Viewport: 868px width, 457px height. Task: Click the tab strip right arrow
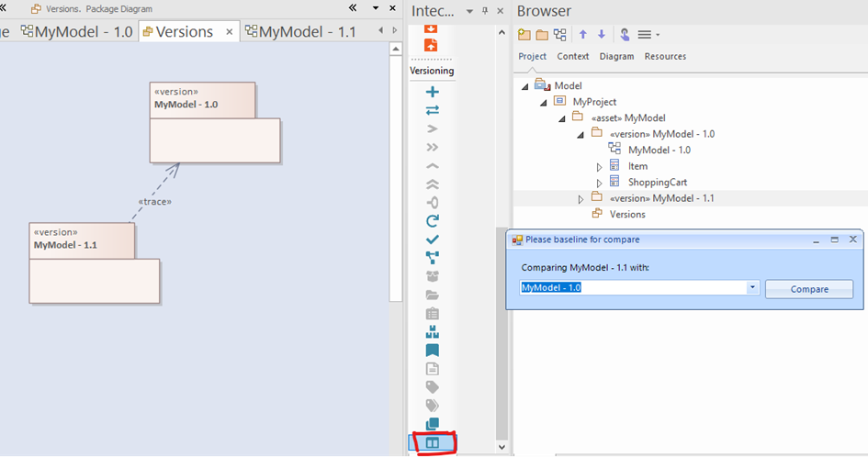tap(395, 30)
